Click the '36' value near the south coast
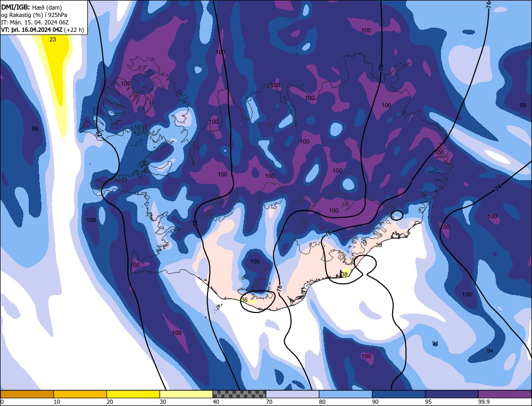Image resolution: width=532 pixels, height=406 pixels. coord(244,300)
